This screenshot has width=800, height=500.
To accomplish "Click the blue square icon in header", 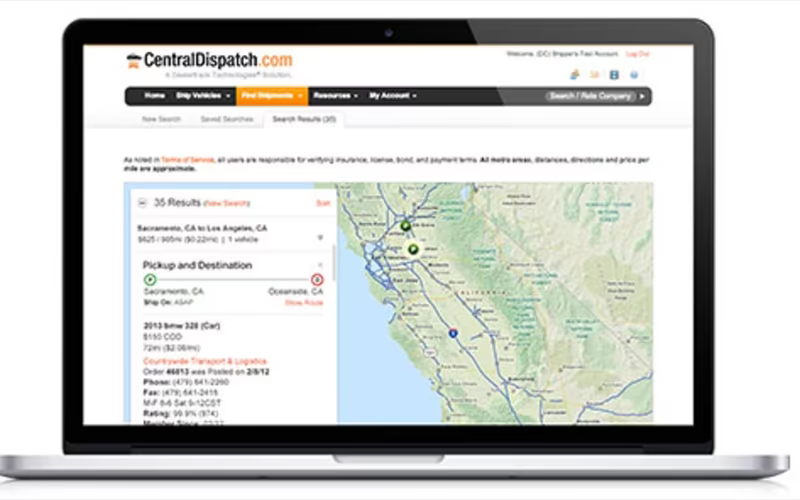I will click(x=614, y=75).
